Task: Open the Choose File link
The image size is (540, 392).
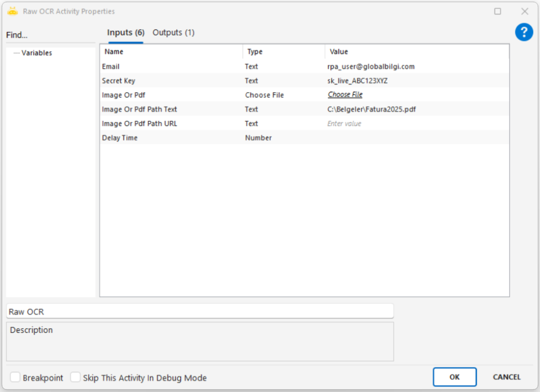Action: click(x=345, y=95)
